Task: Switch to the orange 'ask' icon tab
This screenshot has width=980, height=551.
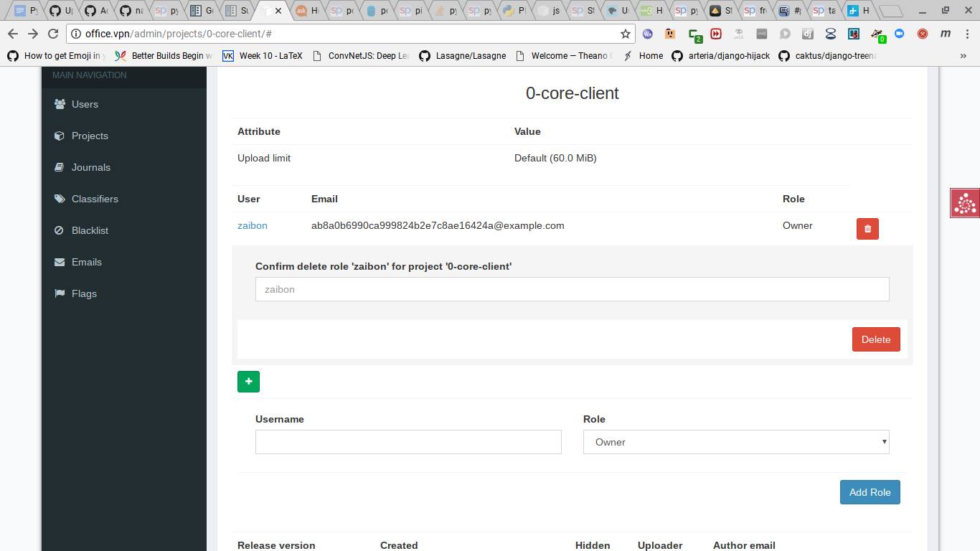Action: pos(308,11)
